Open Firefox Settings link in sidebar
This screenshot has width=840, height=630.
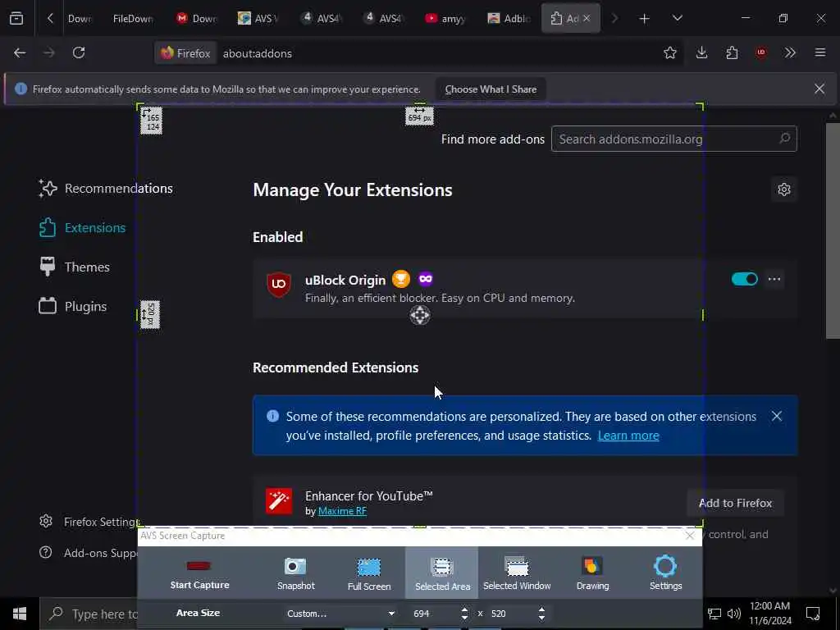(89, 522)
